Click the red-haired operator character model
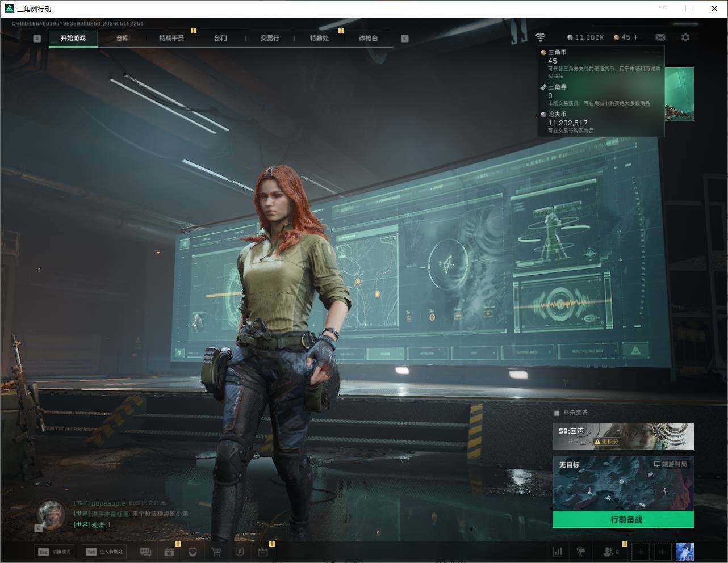728x563 pixels. click(278, 352)
